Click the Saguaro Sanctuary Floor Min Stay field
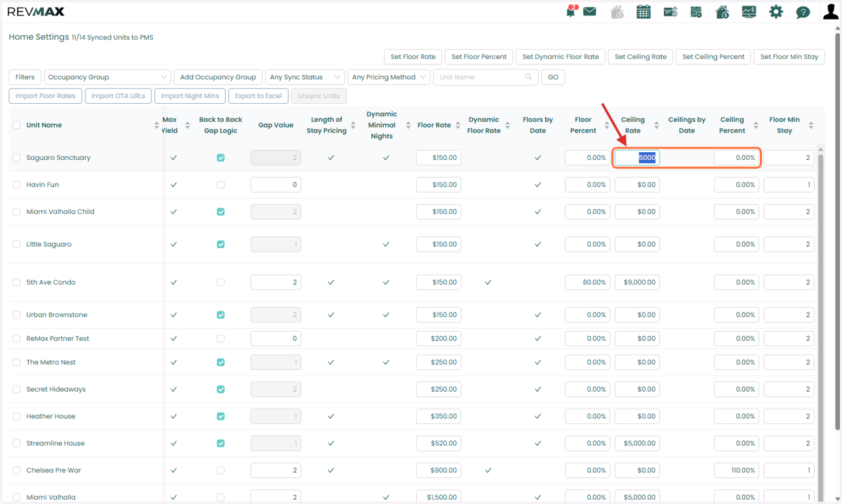Screen dimensions: 842x504 point(789,158)
